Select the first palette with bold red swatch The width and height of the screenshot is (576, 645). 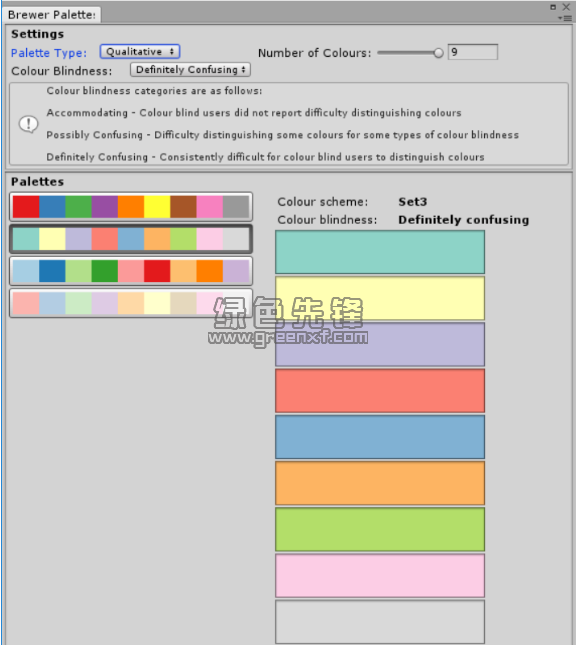[x=131, y=206]
